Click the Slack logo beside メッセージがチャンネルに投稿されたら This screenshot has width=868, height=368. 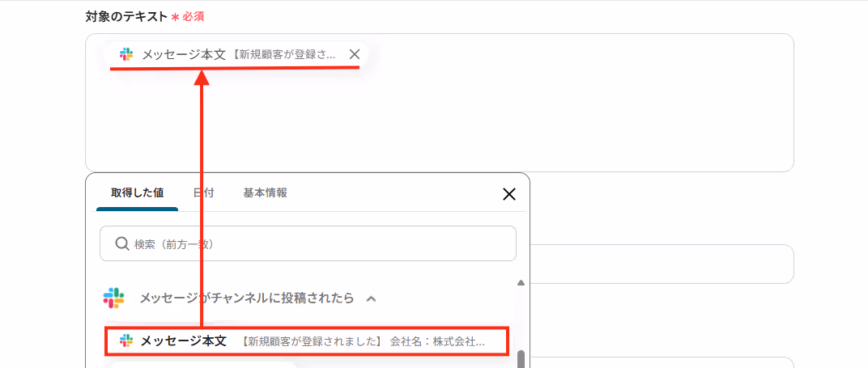pos(113,298)
